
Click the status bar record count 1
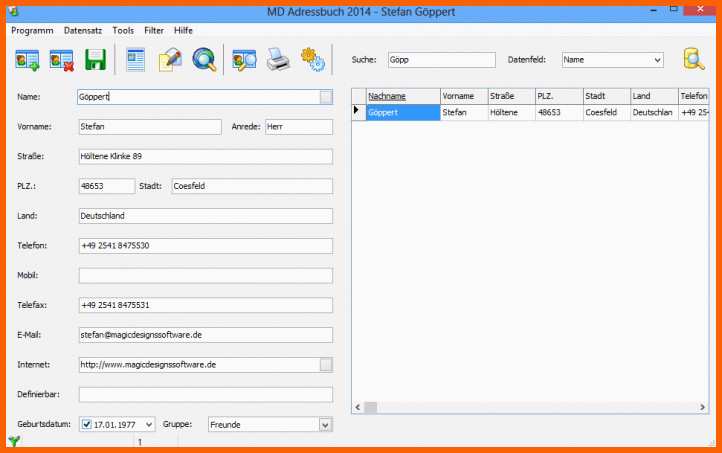point(140,442)
